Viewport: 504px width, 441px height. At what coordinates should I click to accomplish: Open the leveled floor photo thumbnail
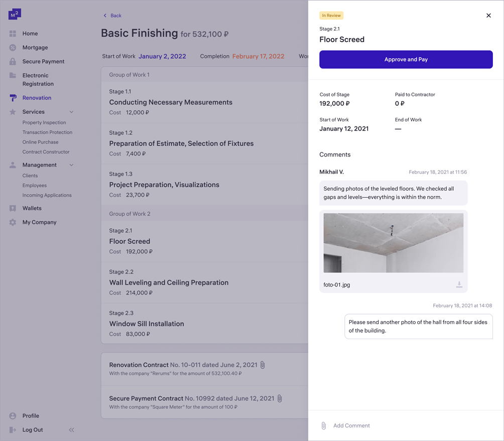click(x=393, y=243)
